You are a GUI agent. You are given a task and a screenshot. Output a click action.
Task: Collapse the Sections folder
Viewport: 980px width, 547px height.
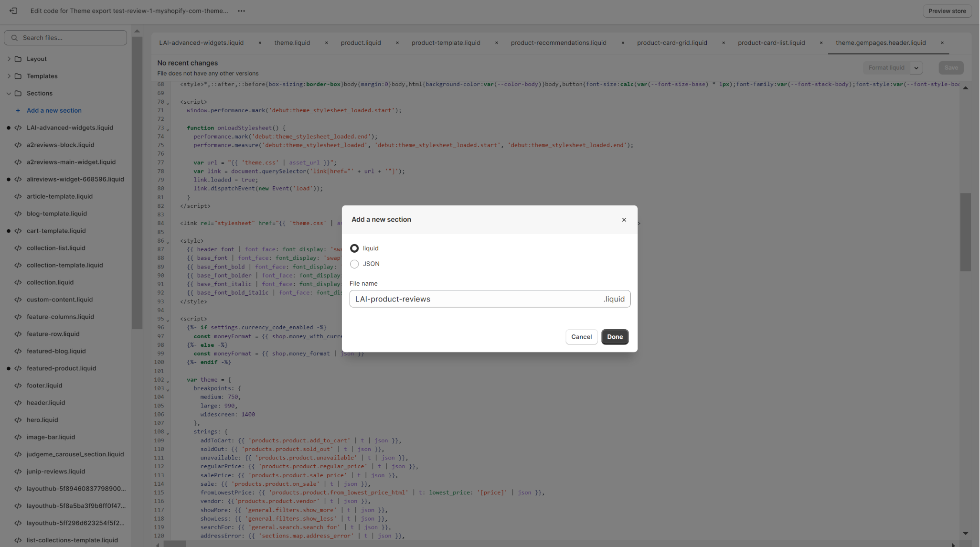pos(9,93)
